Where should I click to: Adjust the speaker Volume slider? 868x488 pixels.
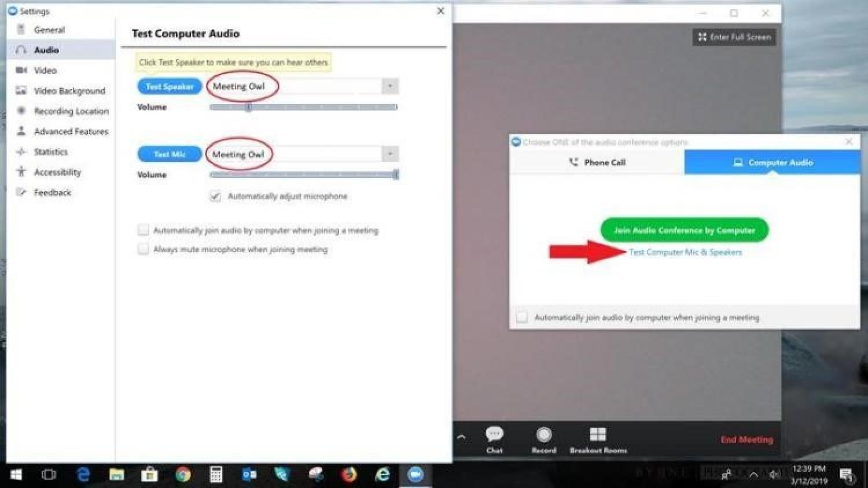(303, 107)
